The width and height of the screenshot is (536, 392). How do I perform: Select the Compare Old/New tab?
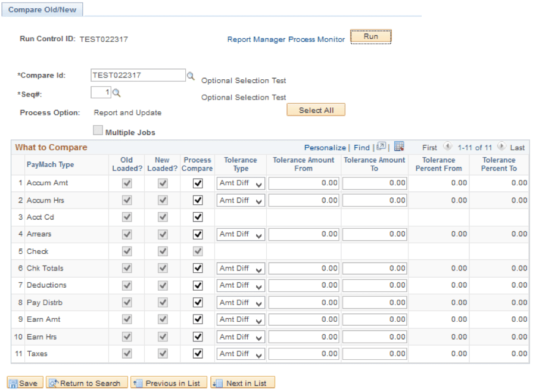point(42,10)
